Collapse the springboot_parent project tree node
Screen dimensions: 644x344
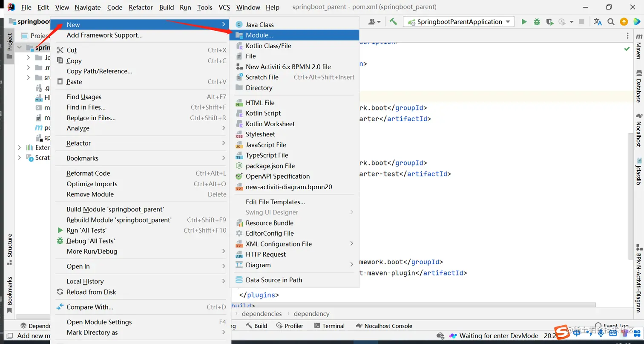(x=20, y=47)
